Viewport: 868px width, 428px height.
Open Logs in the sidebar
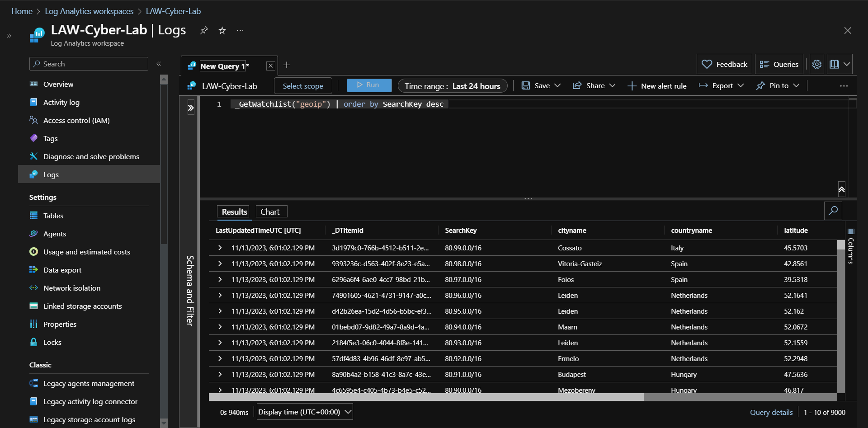[89, 174]
